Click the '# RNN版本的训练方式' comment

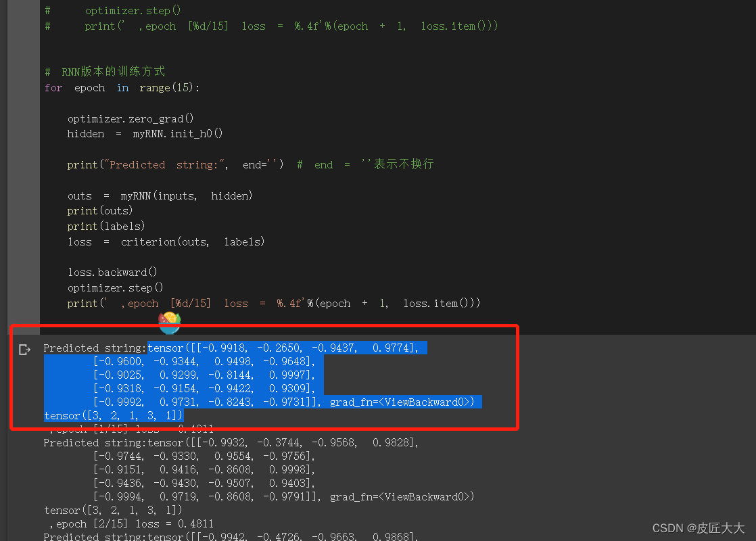105,72
